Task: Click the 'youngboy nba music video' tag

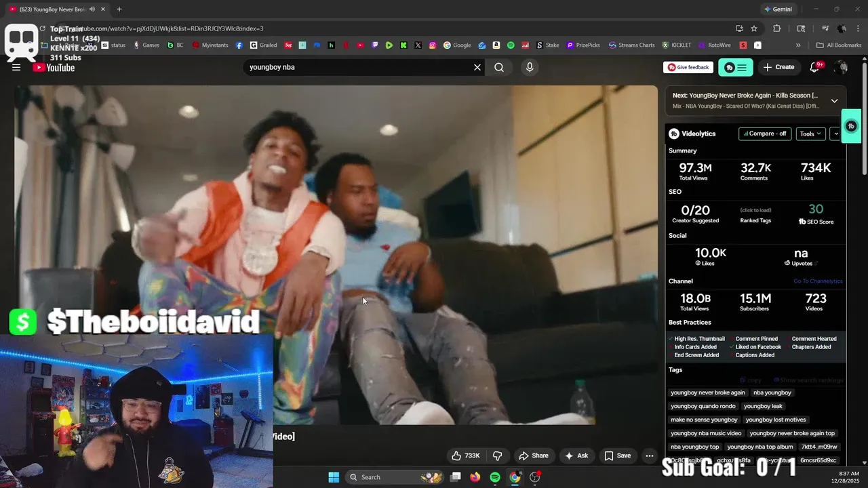Action: (706, 433)
